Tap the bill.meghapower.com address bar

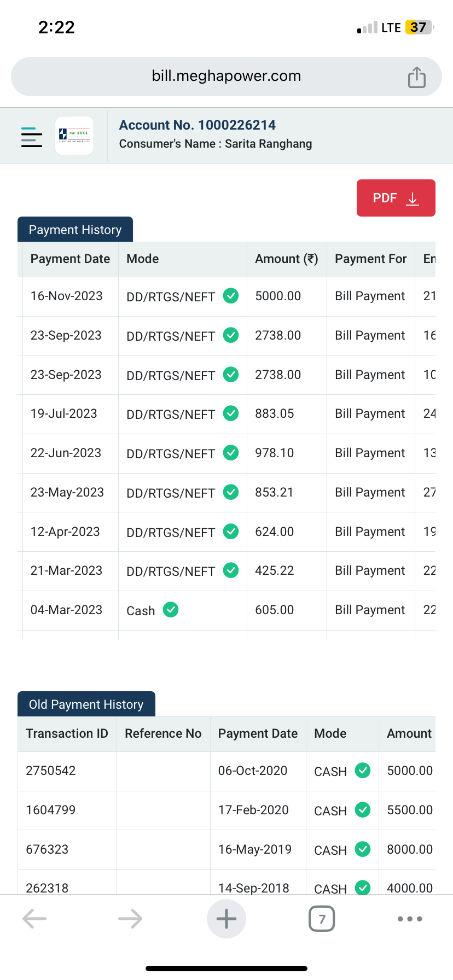pyautogui.click(x=226, y=76)
